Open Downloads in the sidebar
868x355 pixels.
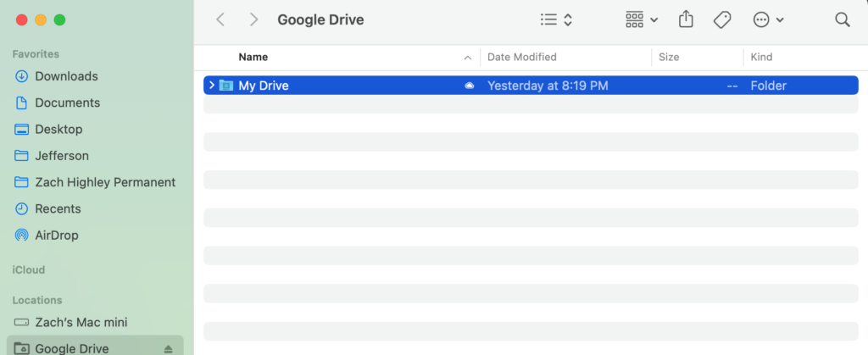point(56,76)
